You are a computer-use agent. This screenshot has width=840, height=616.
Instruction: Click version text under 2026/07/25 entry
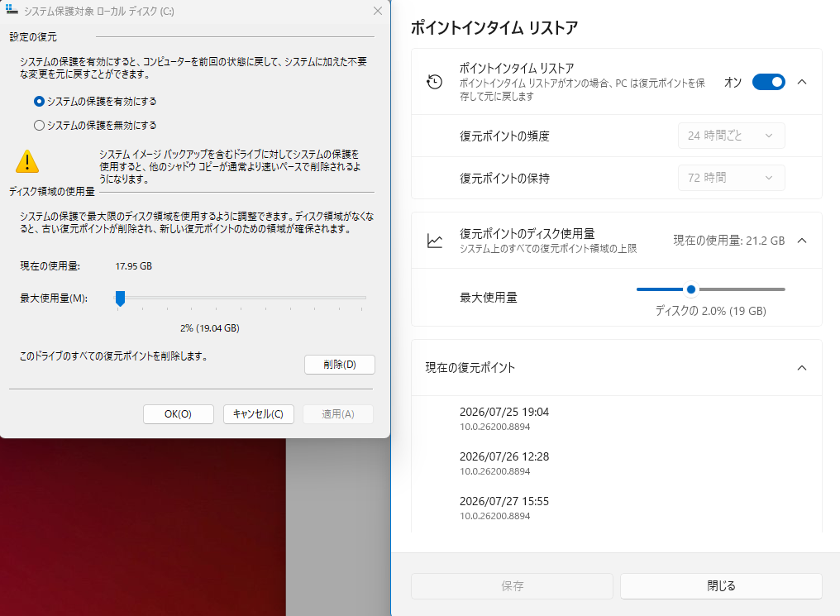(494, 427)
